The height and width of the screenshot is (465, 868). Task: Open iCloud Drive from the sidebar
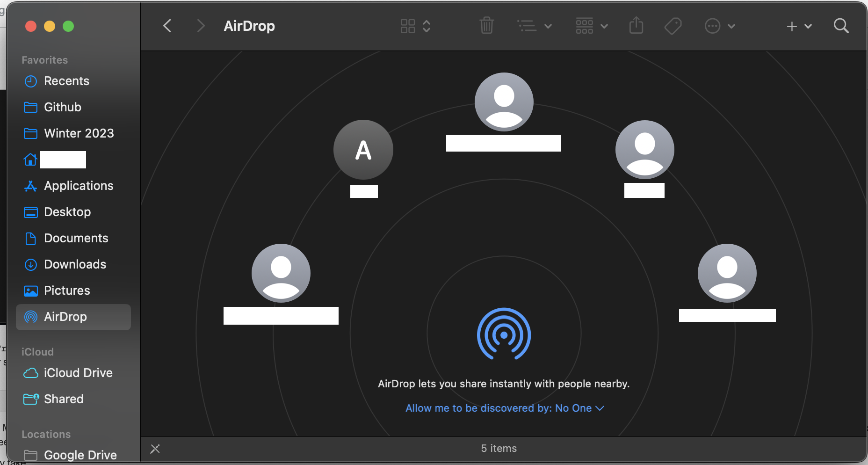coord(78,373)
